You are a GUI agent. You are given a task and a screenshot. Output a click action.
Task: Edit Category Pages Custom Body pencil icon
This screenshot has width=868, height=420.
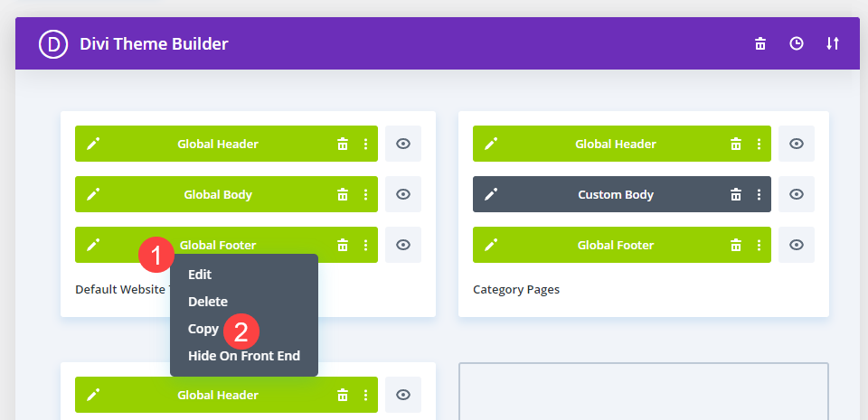[x=491, y=194]
